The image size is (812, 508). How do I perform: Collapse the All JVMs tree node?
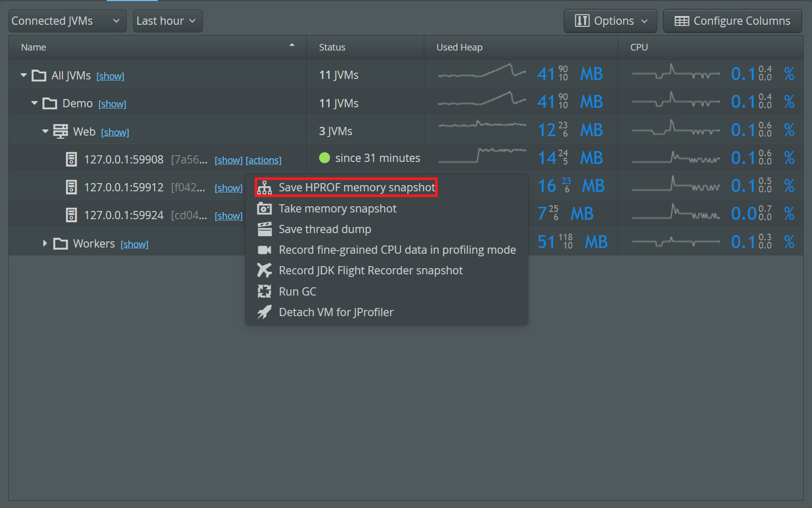pos(24,75)
